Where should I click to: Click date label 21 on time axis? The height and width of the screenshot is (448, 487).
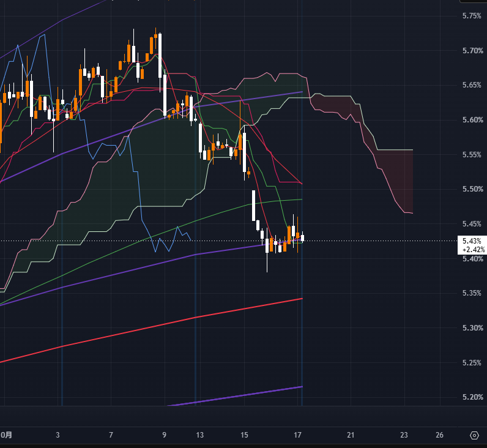click(x=351, y=435)
